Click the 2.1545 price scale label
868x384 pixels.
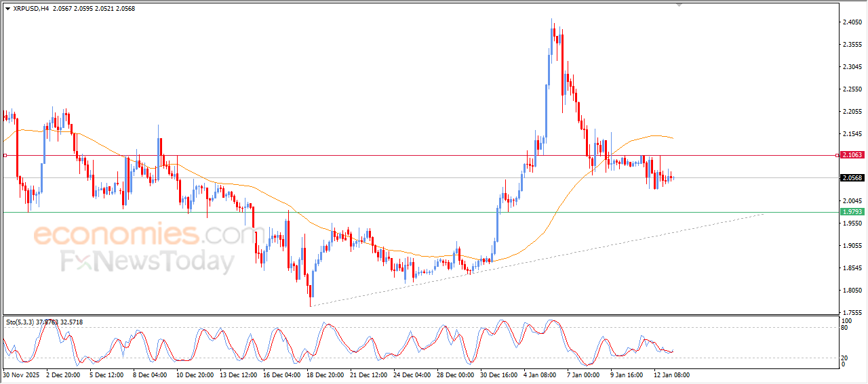[x=852, y=134]
